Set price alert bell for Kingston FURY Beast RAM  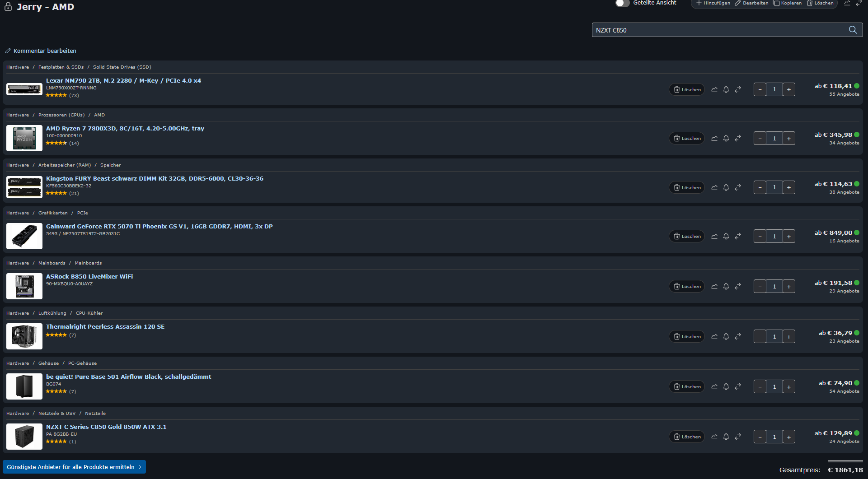click(x=726, y=187)
